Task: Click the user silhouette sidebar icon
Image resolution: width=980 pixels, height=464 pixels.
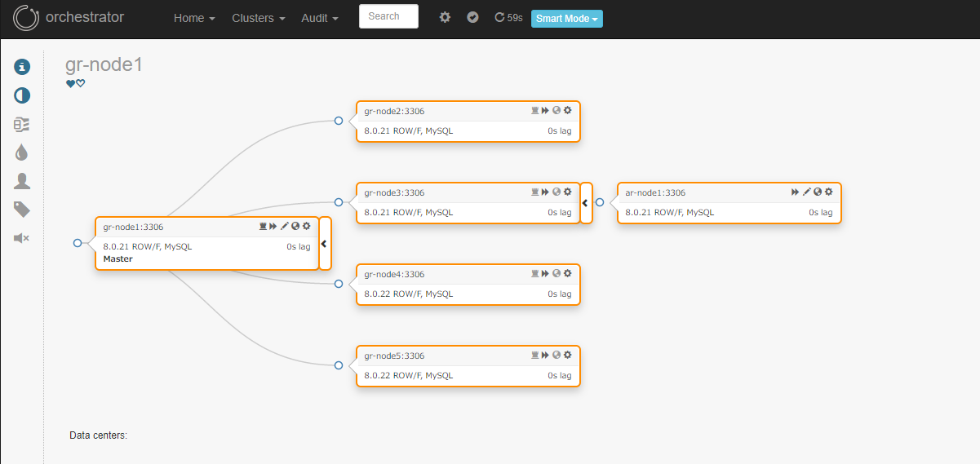Action: [22, 181]
